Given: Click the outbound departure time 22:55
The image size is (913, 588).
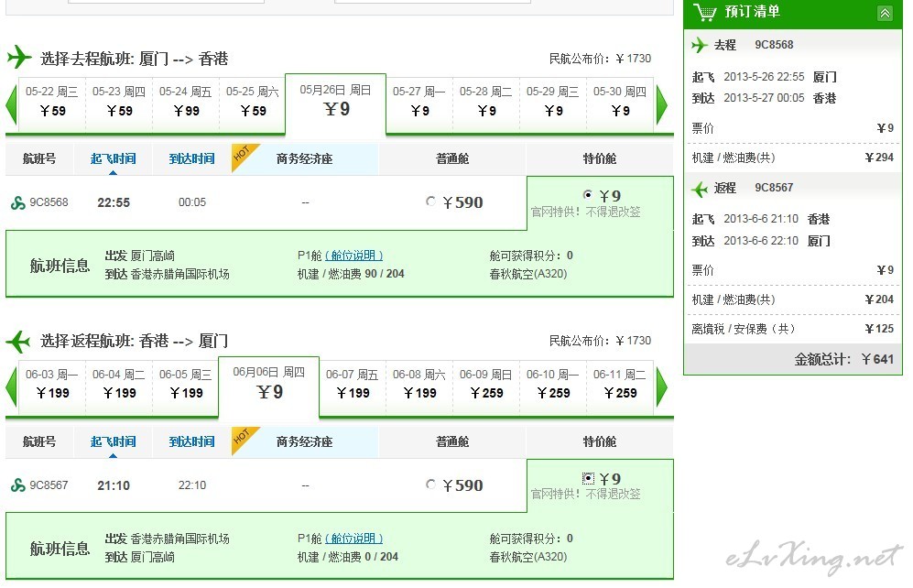Looking at the screenshot, I should point(114,202).
